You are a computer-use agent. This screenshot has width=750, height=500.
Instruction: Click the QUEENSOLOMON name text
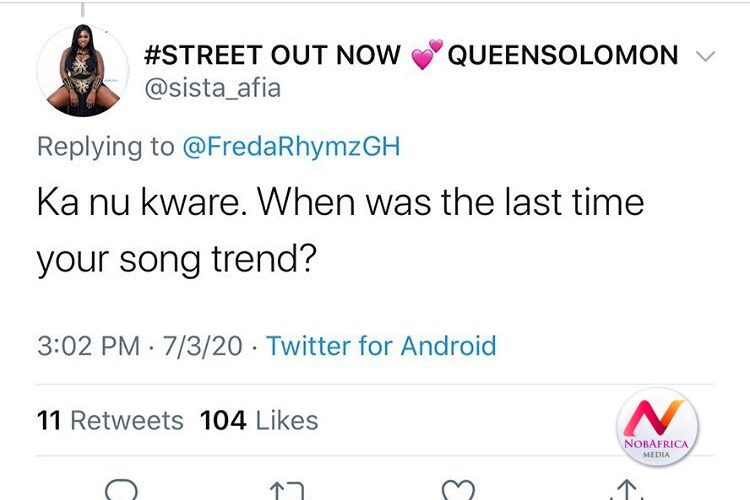[563, 56]
